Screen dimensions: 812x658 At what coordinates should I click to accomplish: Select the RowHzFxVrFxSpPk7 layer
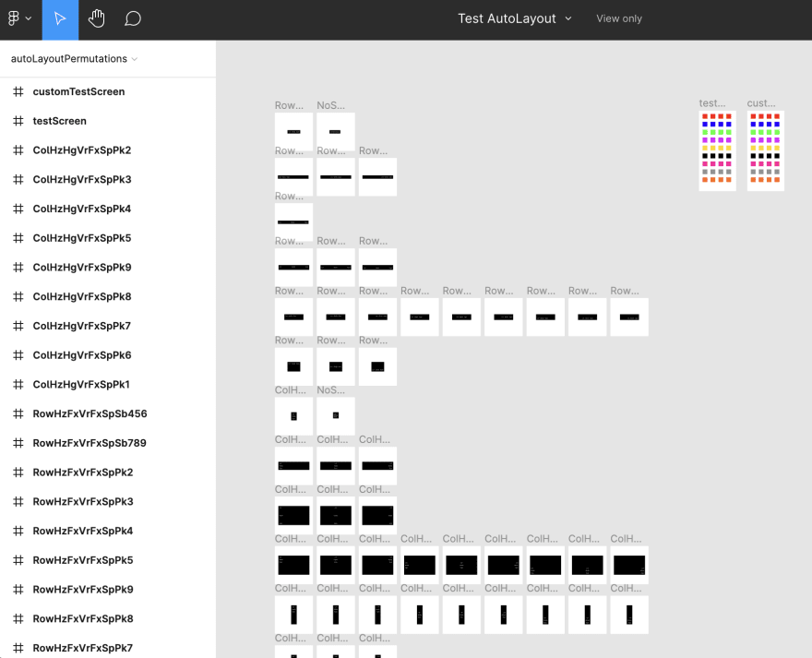click(x=108, y=648)
